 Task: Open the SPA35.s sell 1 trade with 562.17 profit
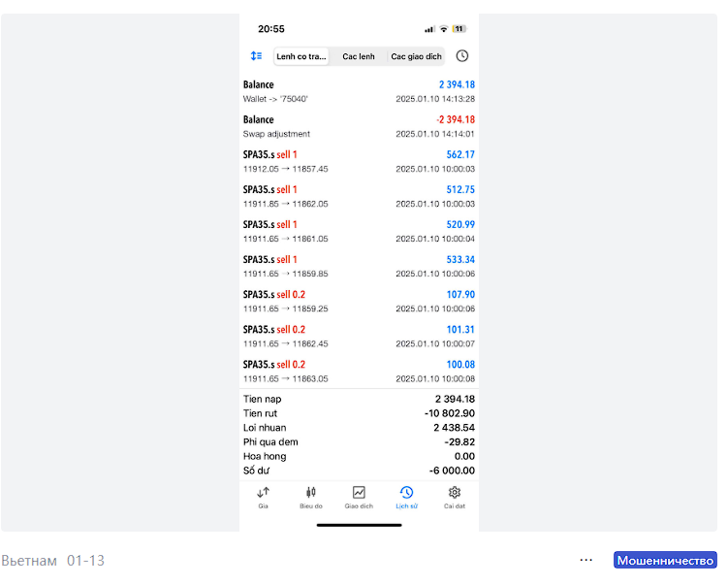coord(359,161)
